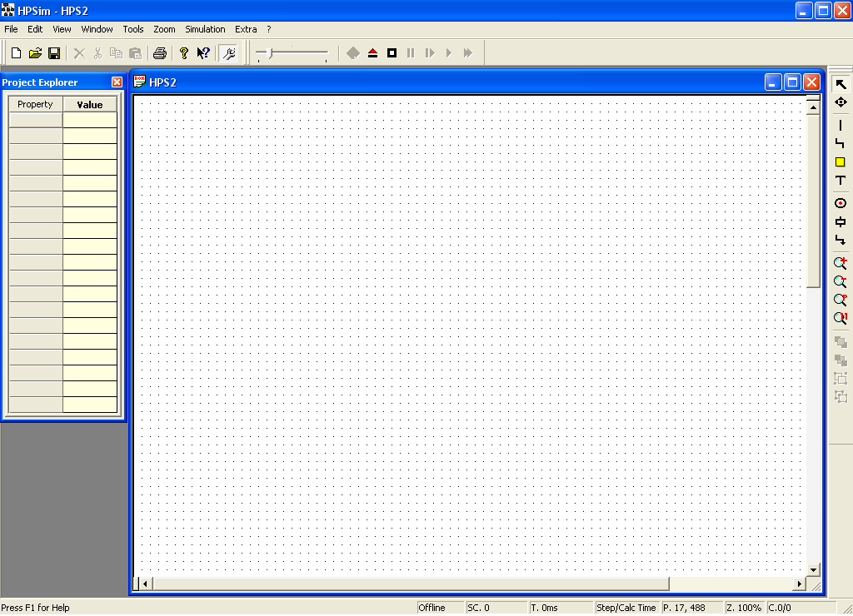Click the bring to front icon
853x616 pixels.
click(x=841, y=342)
